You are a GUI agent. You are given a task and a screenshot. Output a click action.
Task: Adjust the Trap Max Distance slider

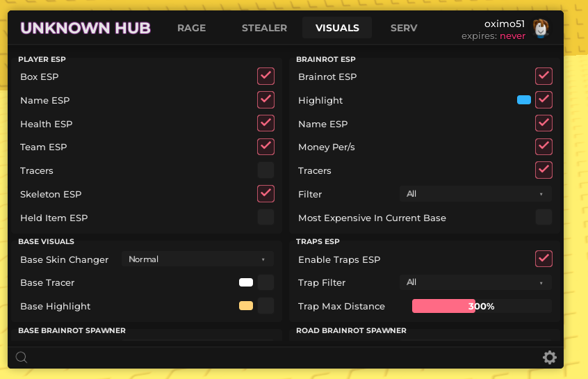tap(481, 306)
